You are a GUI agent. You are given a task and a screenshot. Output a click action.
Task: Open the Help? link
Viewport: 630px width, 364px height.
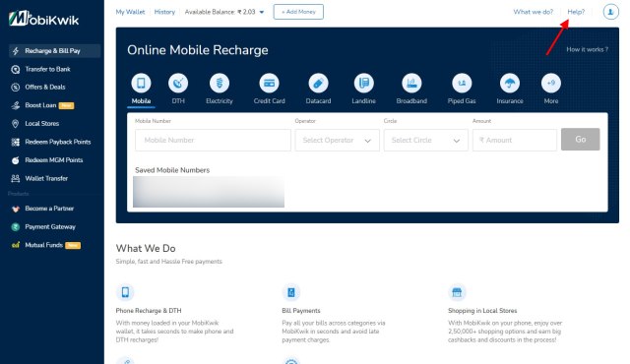click(576, 12)
